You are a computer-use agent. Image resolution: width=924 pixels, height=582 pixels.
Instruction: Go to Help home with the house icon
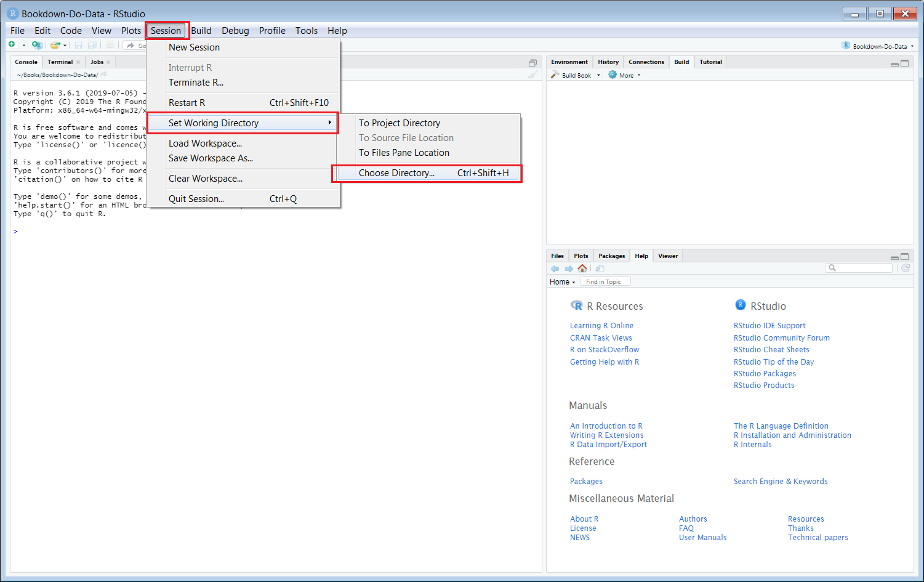[x=582, y=268]
